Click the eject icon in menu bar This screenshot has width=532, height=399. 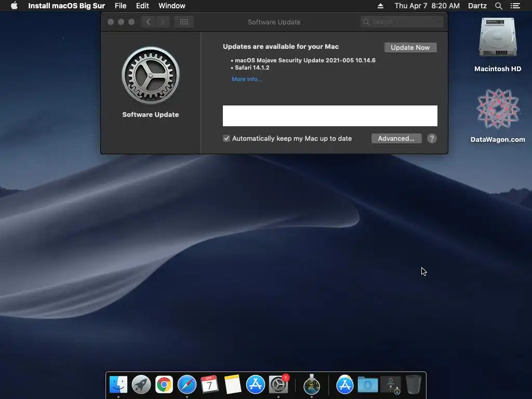pos(380,6)
